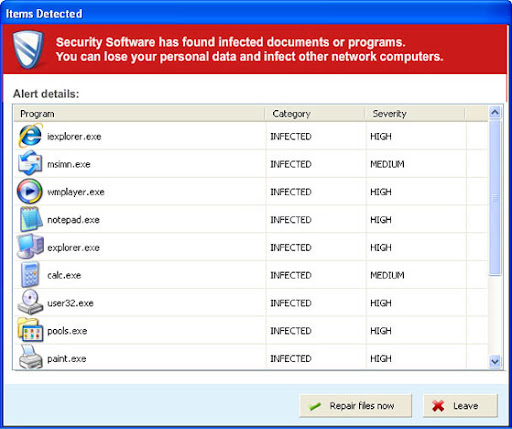Click the computer monitor icon for explorer.exe
512x429 pixels.
pos(30,246)
